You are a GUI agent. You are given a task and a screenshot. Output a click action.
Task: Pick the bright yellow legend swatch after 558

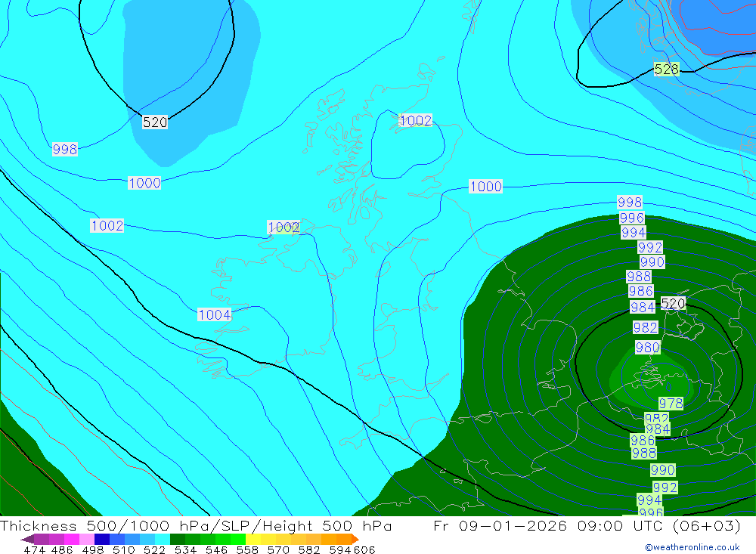click(253, 539)
